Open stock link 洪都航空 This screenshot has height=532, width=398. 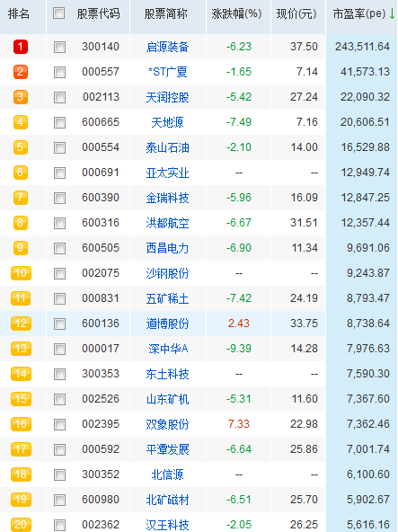(x=167, y=223)
